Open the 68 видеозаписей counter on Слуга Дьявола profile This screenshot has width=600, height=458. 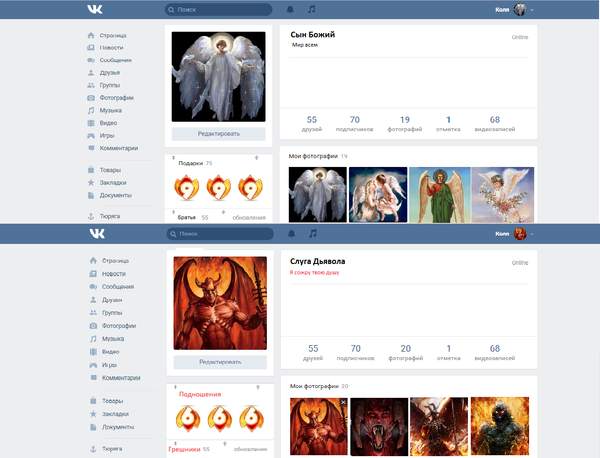coord(495,352)
